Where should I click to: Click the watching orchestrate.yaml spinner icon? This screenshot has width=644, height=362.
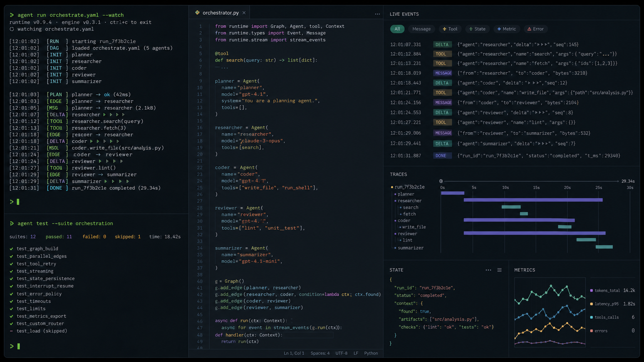coord(12,29)
